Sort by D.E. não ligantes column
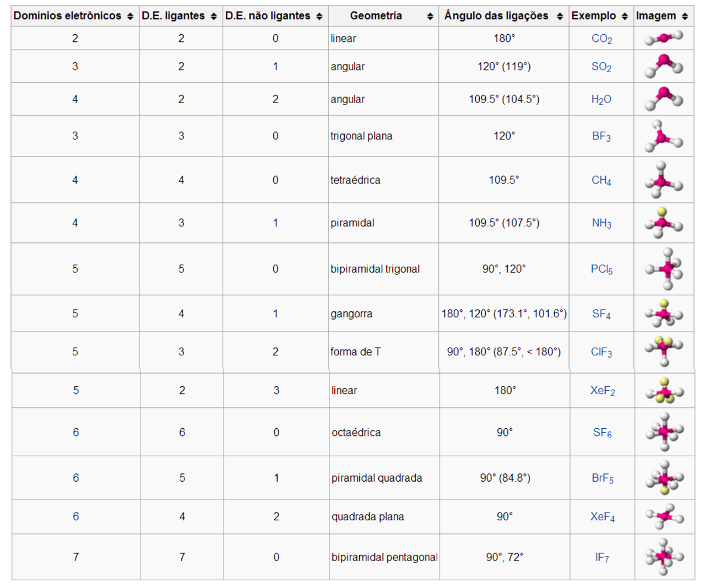Viewport: 705px width, 588px height. point(319,17)
